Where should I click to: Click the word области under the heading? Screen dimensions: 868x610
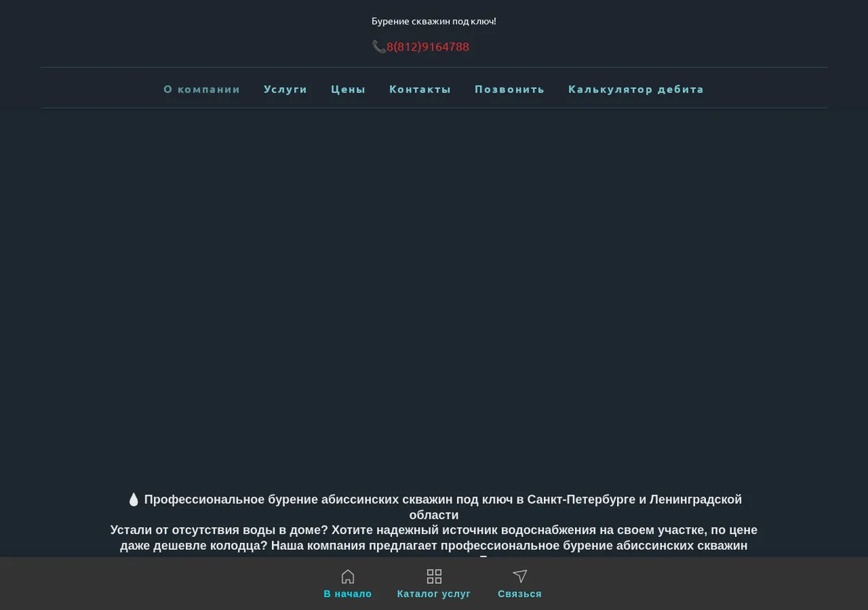(434, 515)
